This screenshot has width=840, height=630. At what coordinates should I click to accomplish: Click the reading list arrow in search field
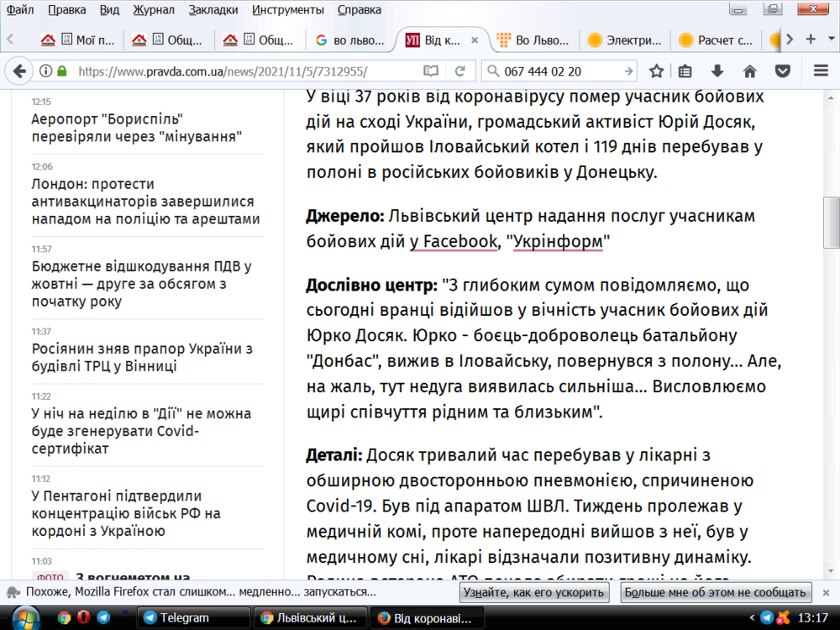point(628,71)
